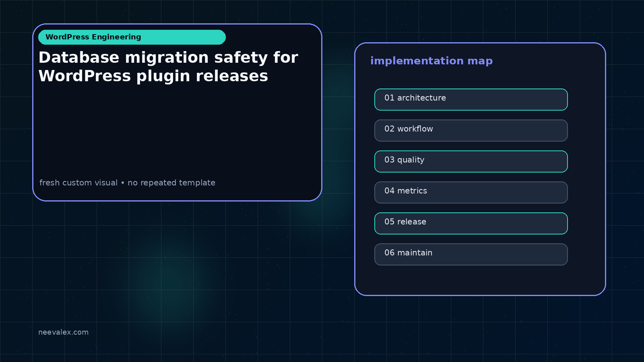Choose the 04 metrics entry
The height and width of the screenshot is (362, 644).
(x=471, y=192)
